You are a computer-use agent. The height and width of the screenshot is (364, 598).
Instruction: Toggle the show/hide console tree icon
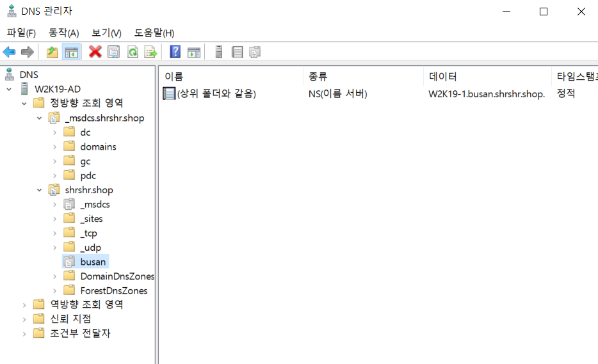tap(71, 52)
